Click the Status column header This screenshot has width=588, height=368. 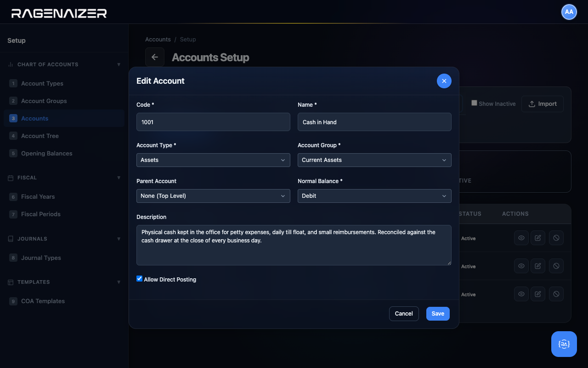470,214
